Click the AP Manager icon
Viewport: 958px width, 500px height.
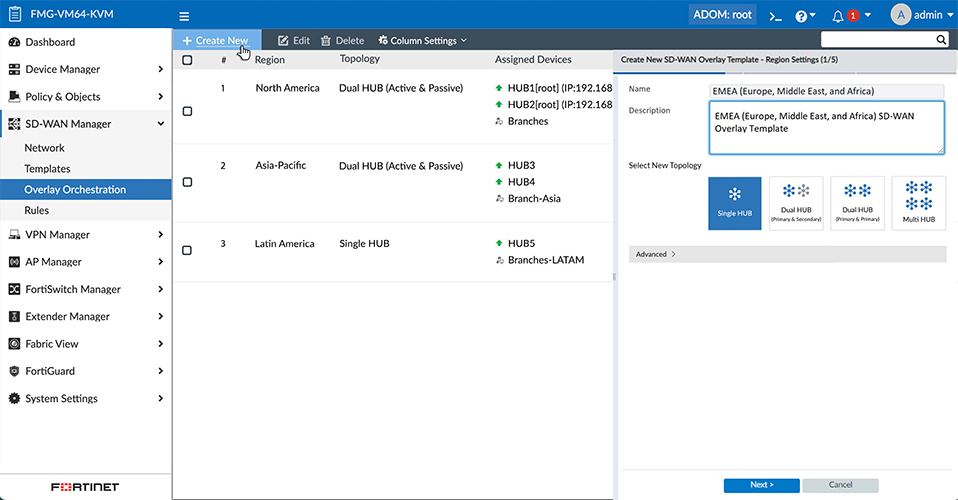click(x=14, y=262)
